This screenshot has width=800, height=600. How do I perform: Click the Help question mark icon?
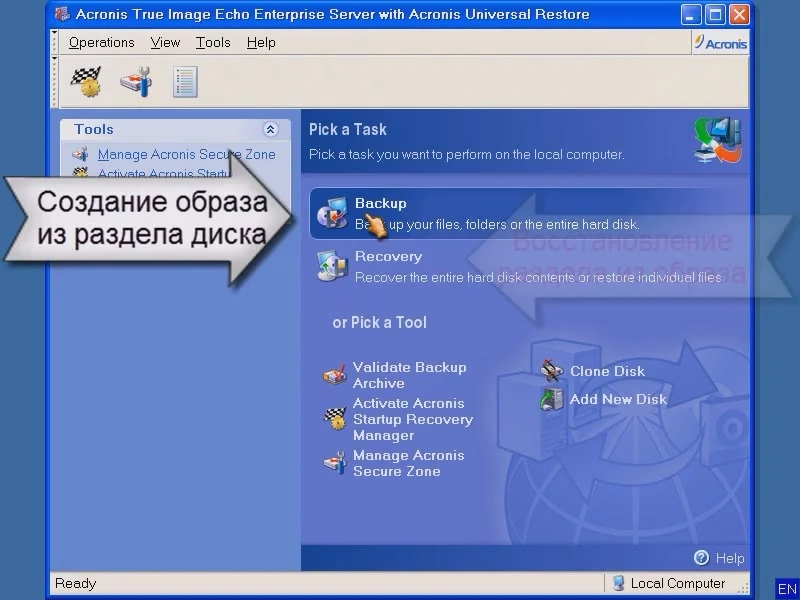click(702, 558)
